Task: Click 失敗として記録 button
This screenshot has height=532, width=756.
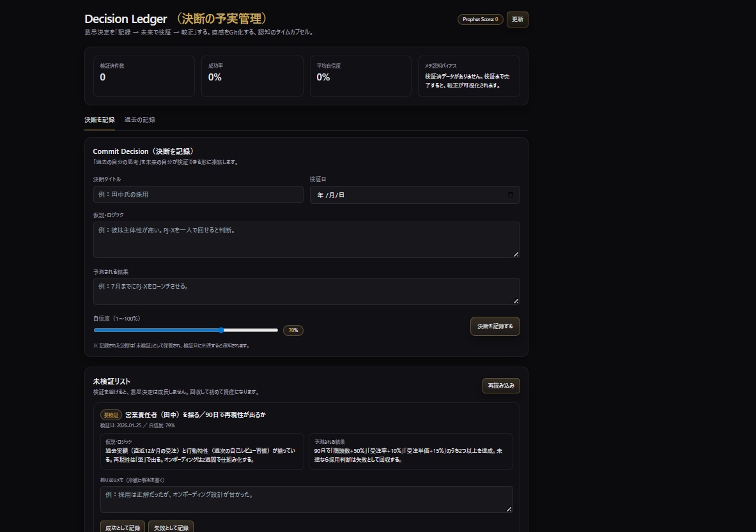Action: (x=171, y=528)
